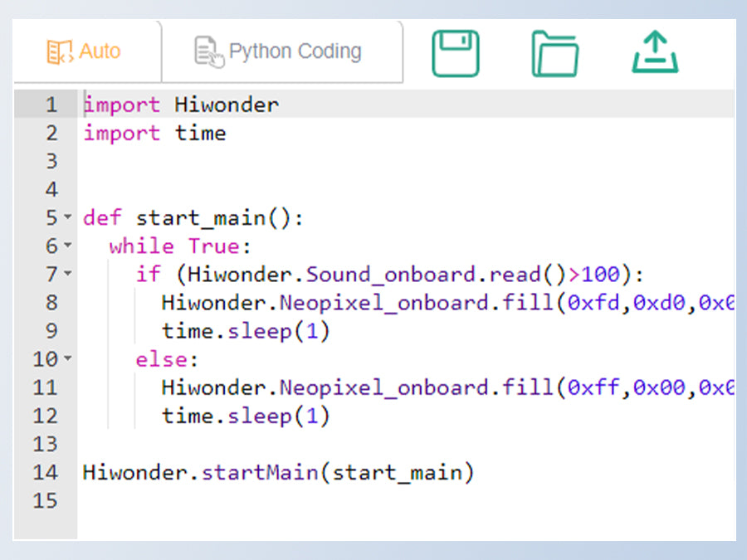
Task: Open a file with the folder icon
Action: [x=555, y=53]
